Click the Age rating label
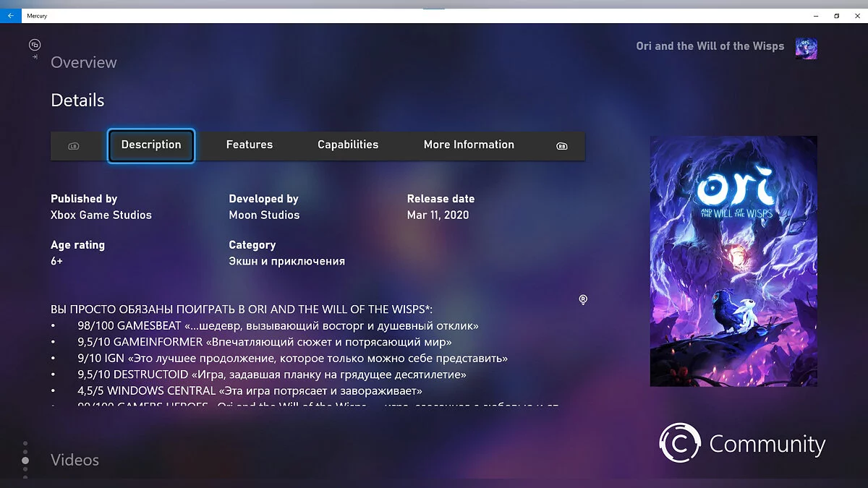Screen dimensions: 868x488 point(77,245)
